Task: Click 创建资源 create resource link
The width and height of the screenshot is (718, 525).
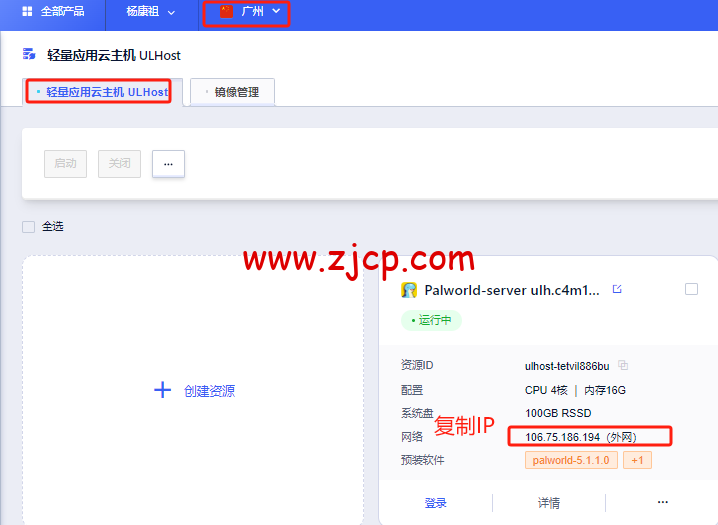Action: [x=209, y=391]
